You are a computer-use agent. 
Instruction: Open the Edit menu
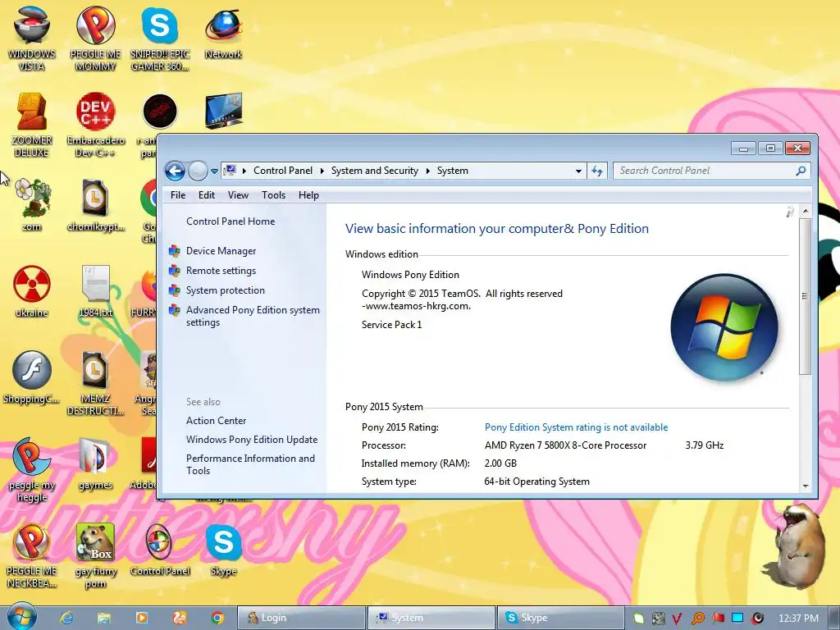206,195
